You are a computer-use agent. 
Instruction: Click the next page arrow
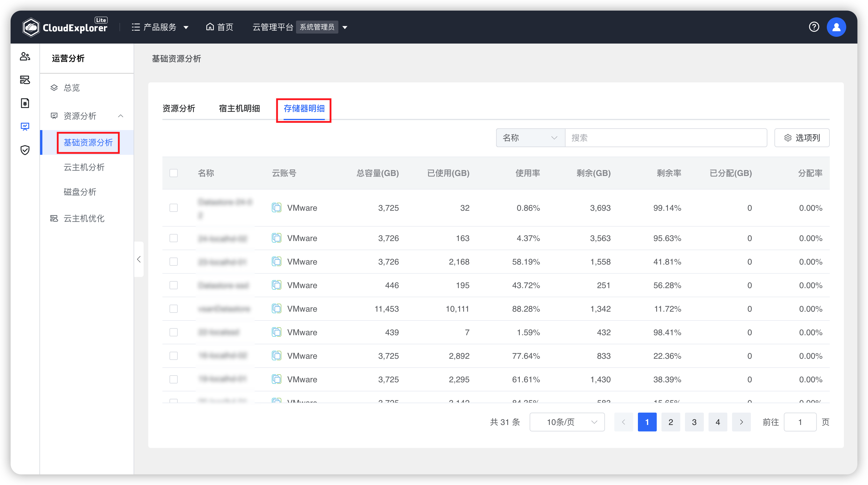[x=741, y=422]
